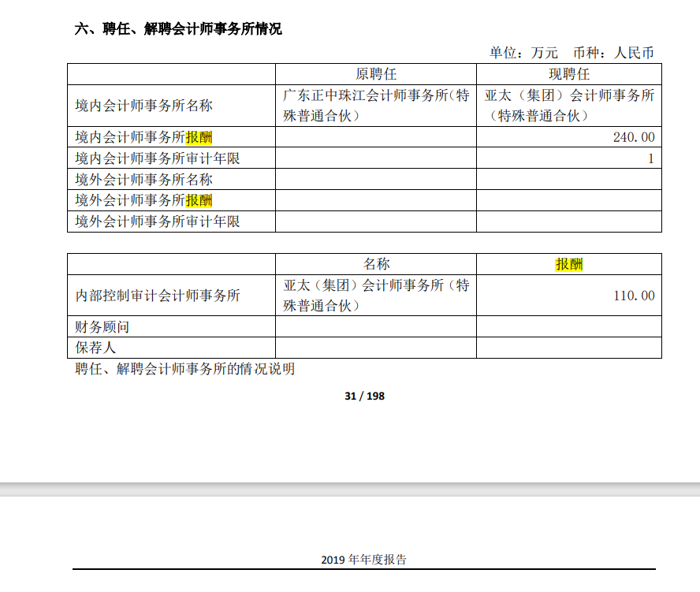Click the value 110.00

pos(634,296)
